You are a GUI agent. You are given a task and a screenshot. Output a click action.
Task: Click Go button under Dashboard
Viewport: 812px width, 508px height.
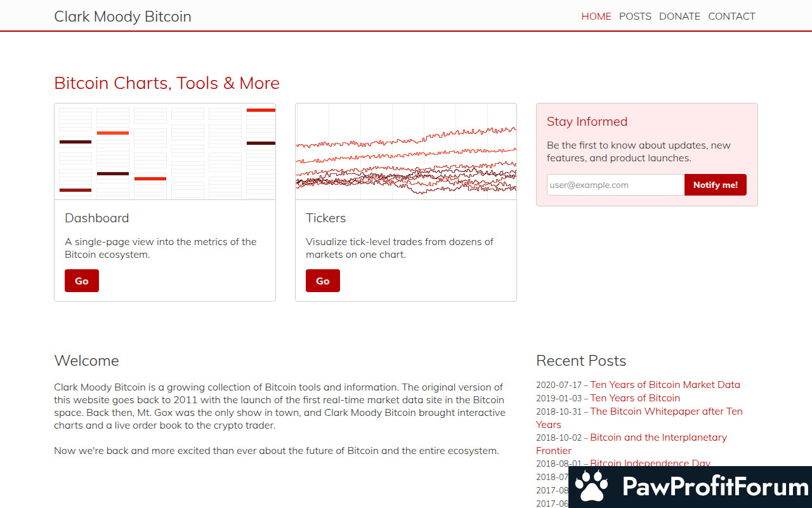[82, 281]
